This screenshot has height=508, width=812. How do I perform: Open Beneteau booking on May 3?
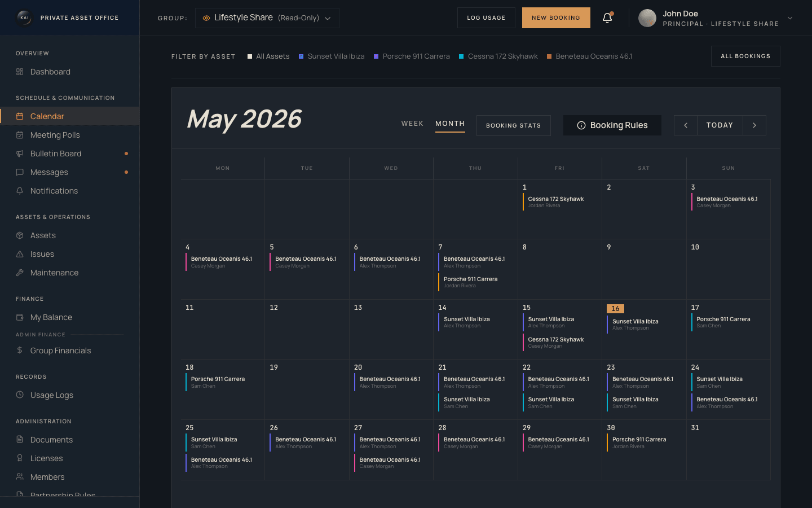727,202
